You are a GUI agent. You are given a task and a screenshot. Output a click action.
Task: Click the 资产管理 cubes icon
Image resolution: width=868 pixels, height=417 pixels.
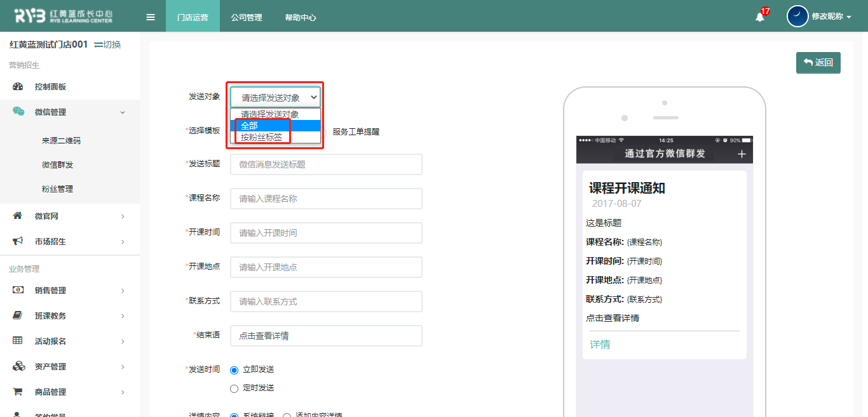tap(18, 366)
